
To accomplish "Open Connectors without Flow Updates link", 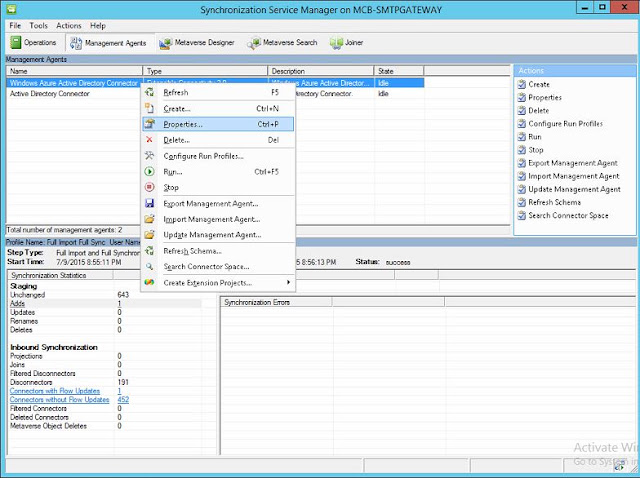I will [60, 400].
